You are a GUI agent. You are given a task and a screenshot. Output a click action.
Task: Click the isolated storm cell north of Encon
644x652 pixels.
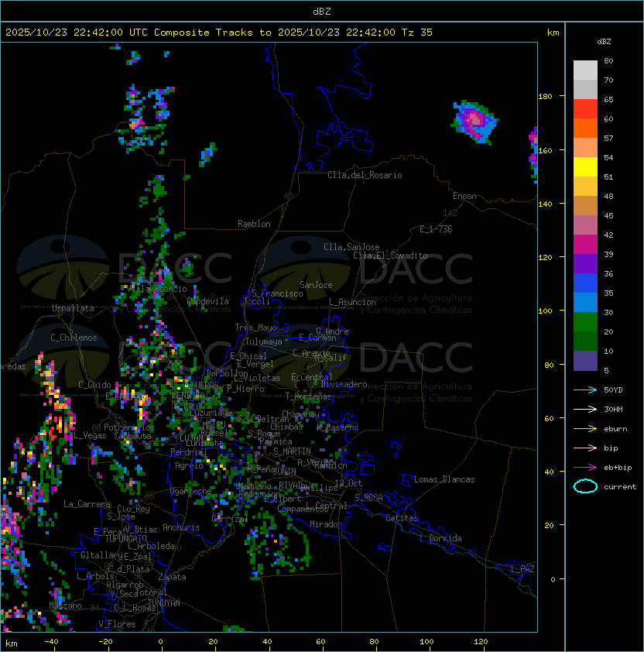(x=474, y=122)
